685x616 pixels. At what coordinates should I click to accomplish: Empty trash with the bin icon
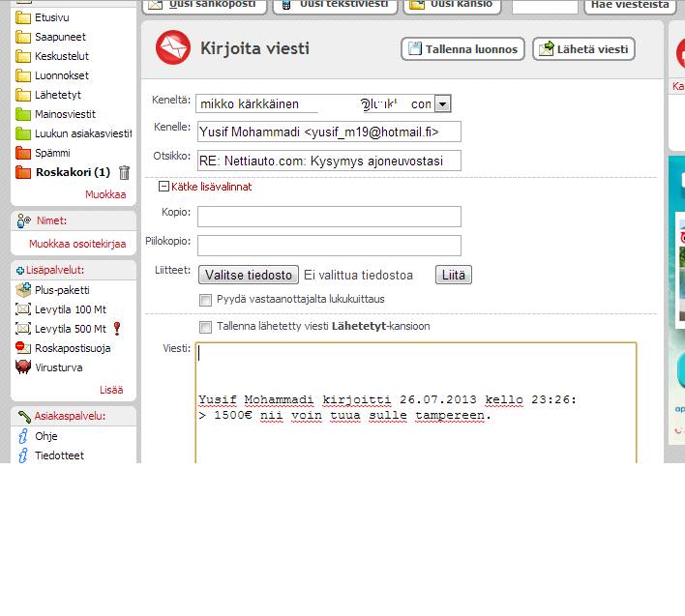pos(125,172)
